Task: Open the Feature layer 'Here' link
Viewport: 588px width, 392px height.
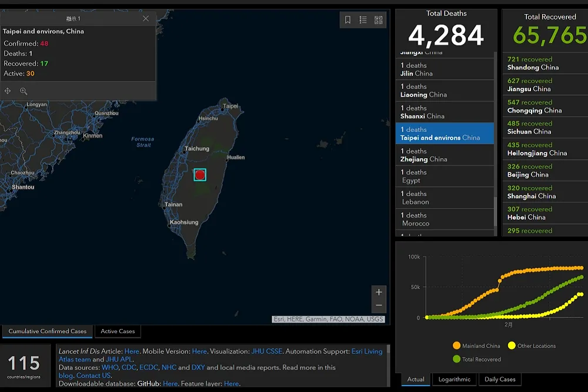Action: [231, 384]
